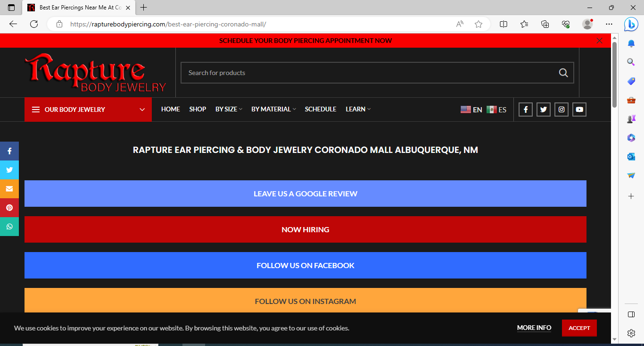
Task: Open the sidebar search magnifier
Action: pos(631,62)
